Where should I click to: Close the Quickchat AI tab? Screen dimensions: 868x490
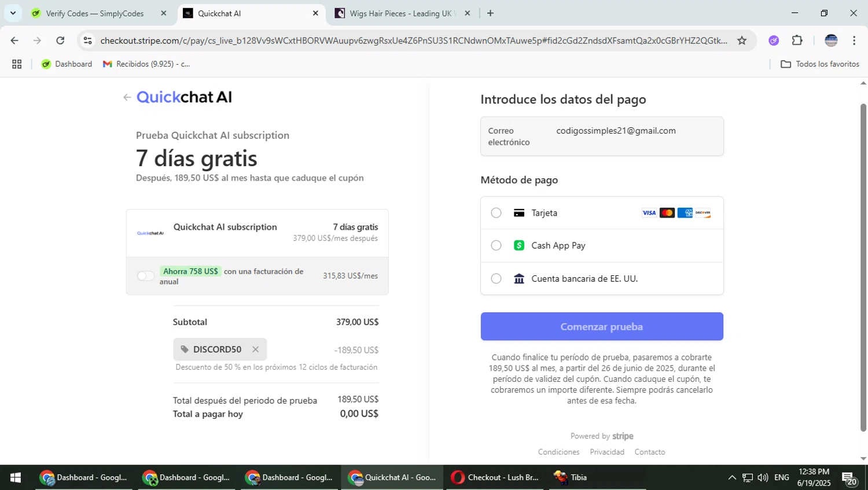pyautogui.click(x=315, y=13)
